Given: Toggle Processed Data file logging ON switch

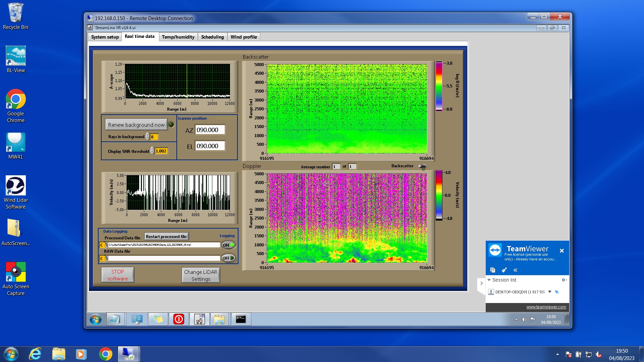Looking at the screenshot, I should [x=228, y=245].
